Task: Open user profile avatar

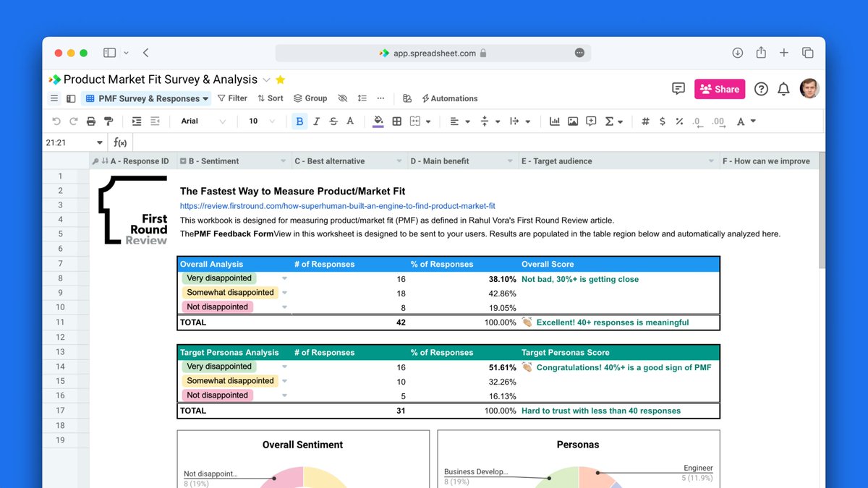Action: 809,88
